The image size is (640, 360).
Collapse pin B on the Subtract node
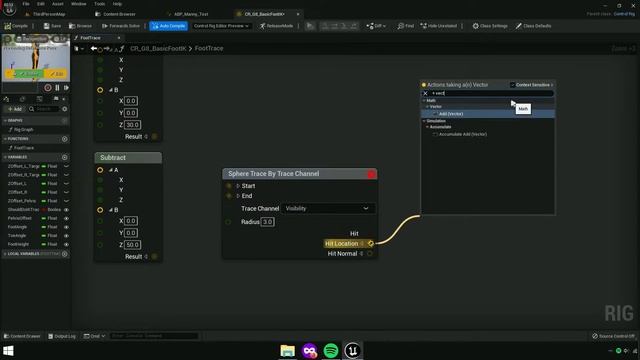tap(111, 210)
